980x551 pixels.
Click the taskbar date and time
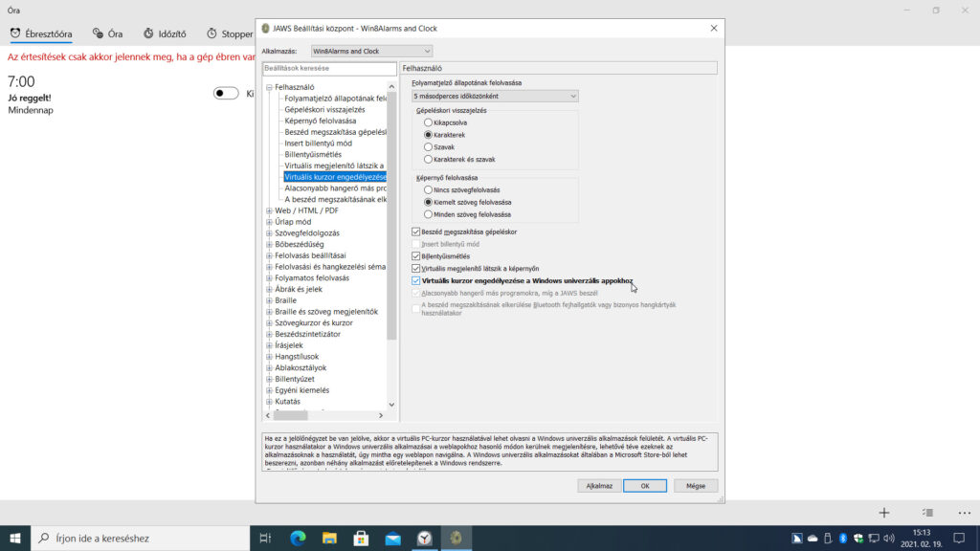tap(922, 538)
